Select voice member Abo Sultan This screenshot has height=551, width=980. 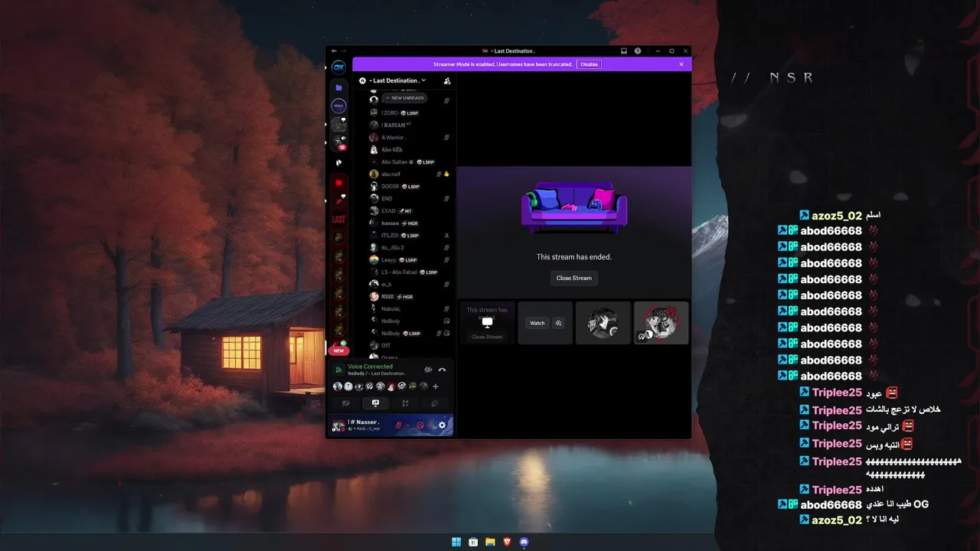click(410, 161)
